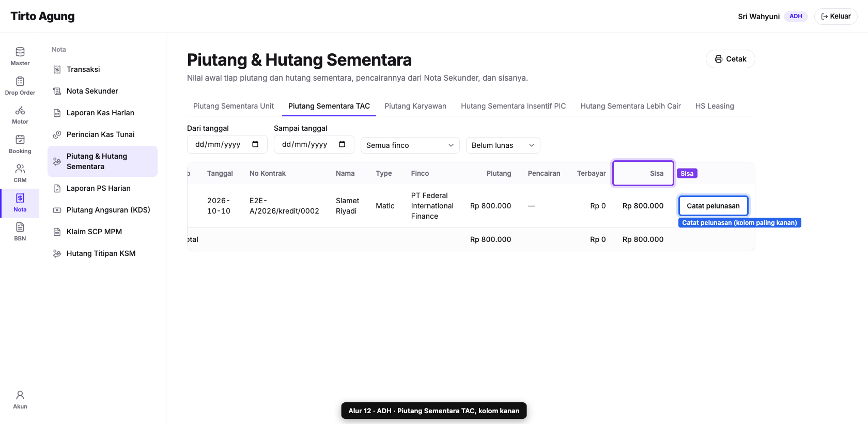Click the Laporan Kas Harian icon
This screenshot has width=868, height=424.
point(57,113)
